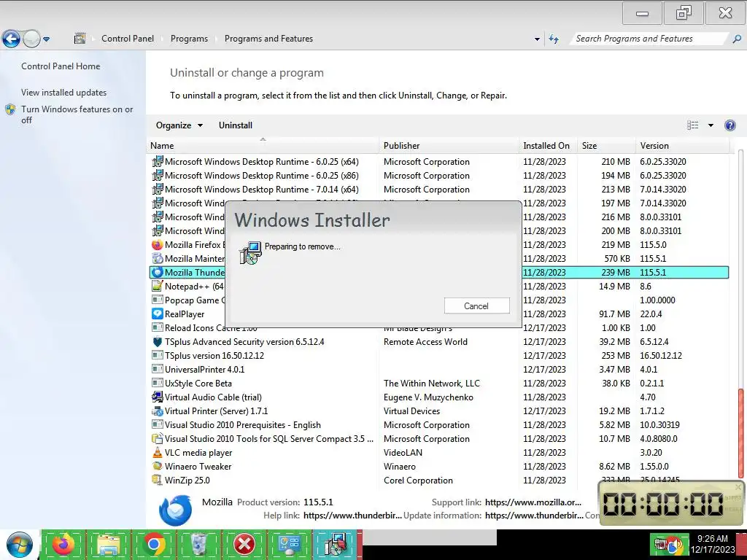Viewport: 747px width, 560px height.
Task: Go to Control Panel breadcrumb
Action: pyautogui.click(x=127, y=39)
